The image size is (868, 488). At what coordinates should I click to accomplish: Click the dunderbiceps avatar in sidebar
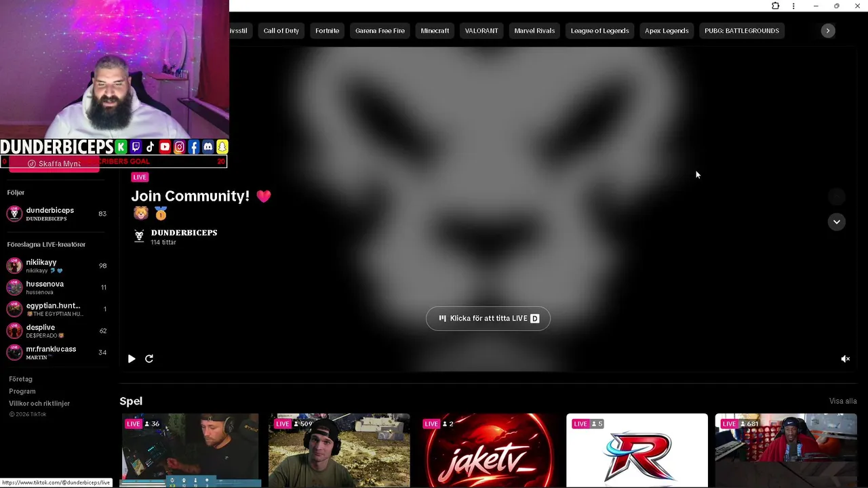(x=14, y=213)
